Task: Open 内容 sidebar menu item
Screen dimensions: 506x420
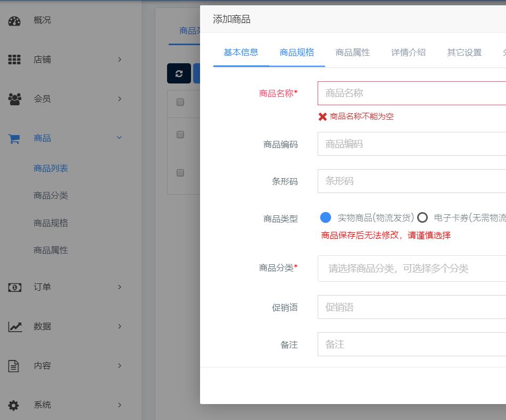Action: [x=42, y=366]
